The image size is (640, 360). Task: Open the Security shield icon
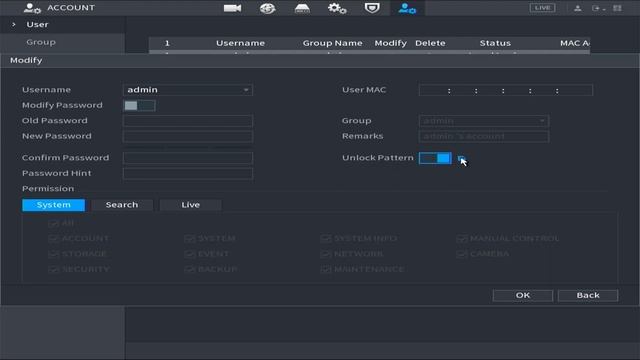pyautogui.click(x=372, y=8)
